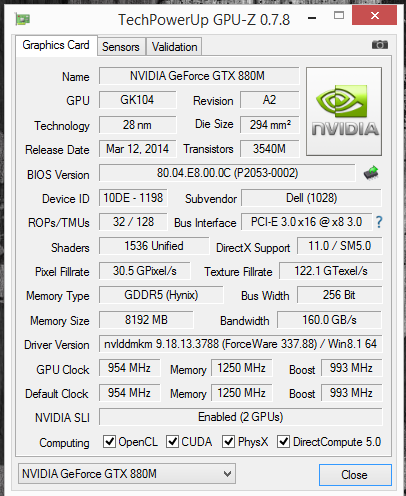Toggle the PhysX checkbox
The image size is (406, 496).
(x=228, y=442)
